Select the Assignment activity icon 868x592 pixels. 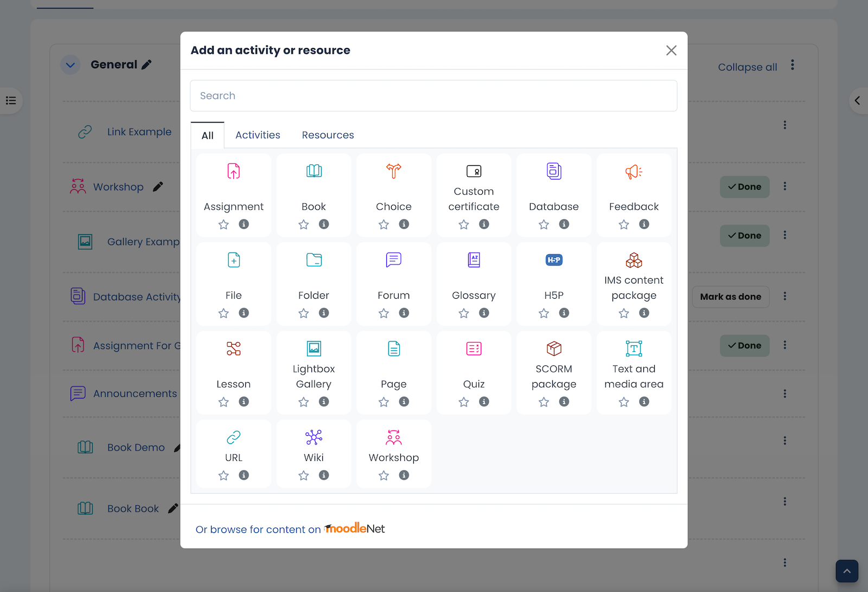233,171
